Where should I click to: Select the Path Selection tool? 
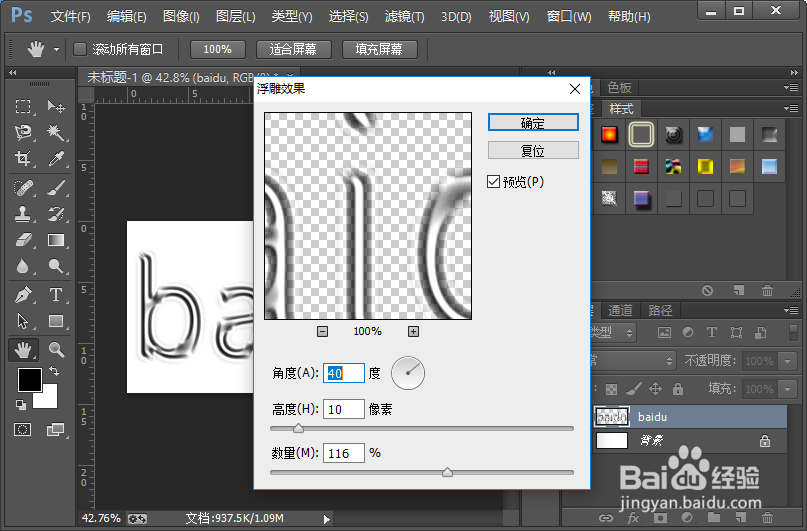23,321
